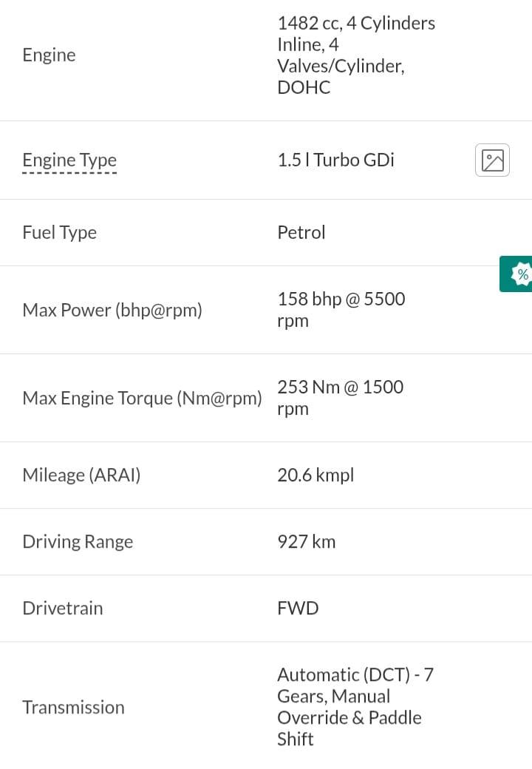Select the 1482 cc engine description text
This screenshot has width=532, height=769.
(356, 55)
